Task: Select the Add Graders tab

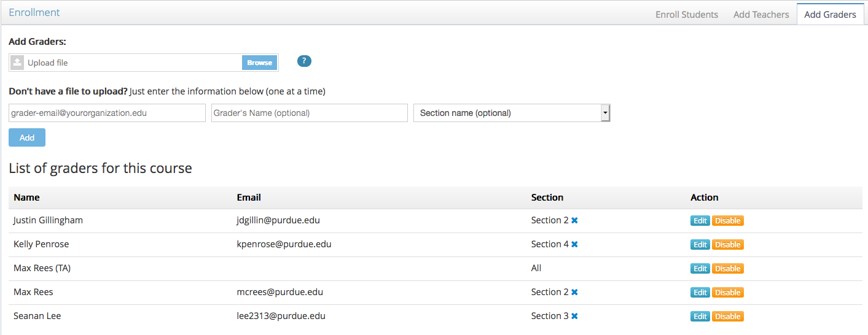Action: (830, 14)
